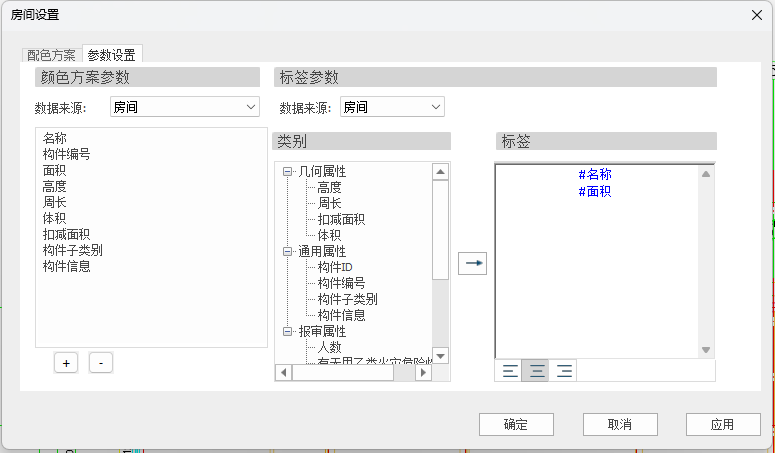Select 面积 in color scheme parameter list
Viewport: 775px width, 453px height.
pyautogui.click(x=55, y=170)
